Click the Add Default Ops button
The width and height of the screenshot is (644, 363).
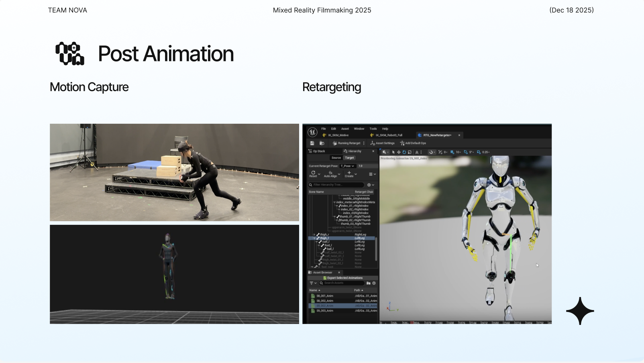[413, 143]
